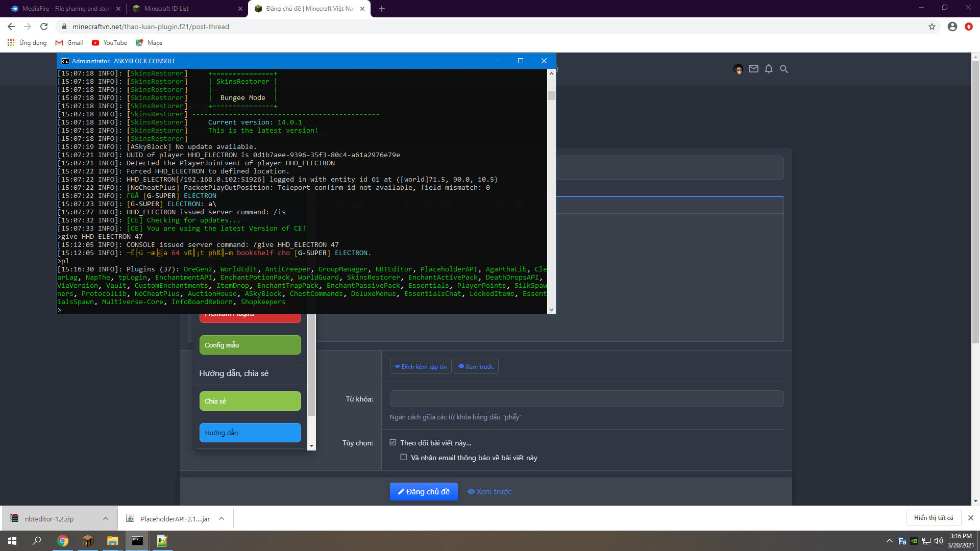Open the list formatting dropdown

pos(429,205)
